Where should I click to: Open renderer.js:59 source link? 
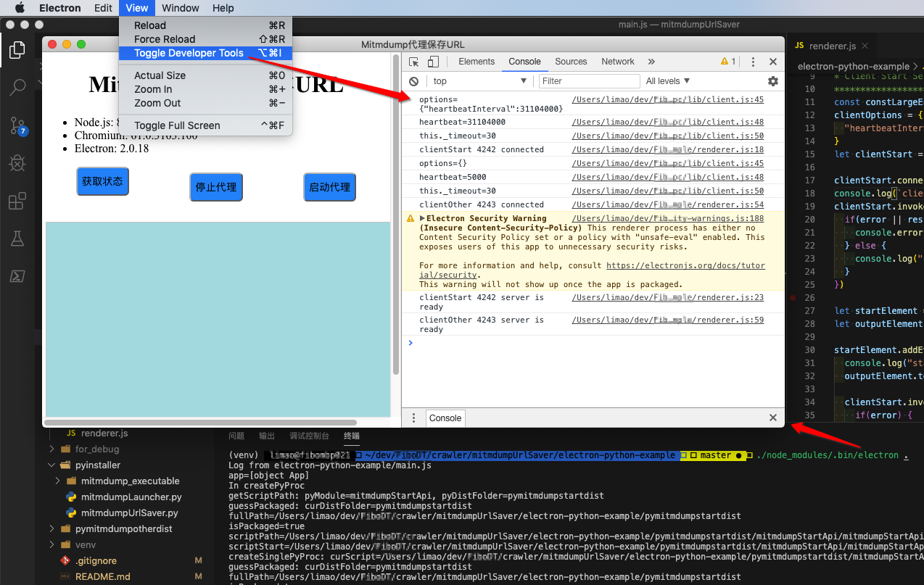tap(667, 320)
